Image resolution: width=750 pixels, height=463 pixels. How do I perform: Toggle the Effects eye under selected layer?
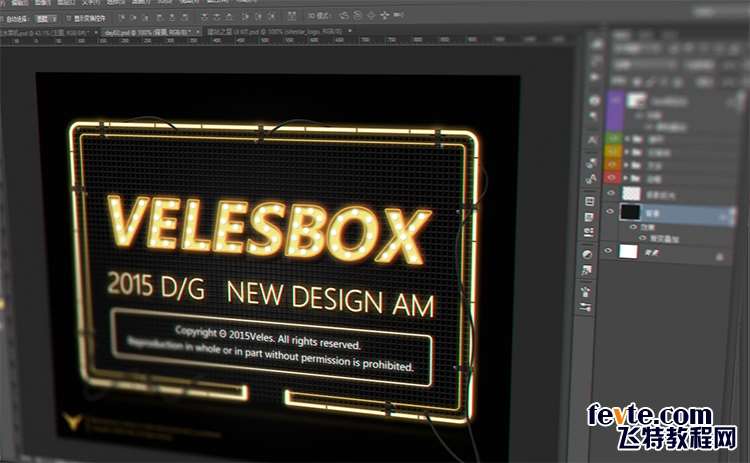tap(634, 226)
